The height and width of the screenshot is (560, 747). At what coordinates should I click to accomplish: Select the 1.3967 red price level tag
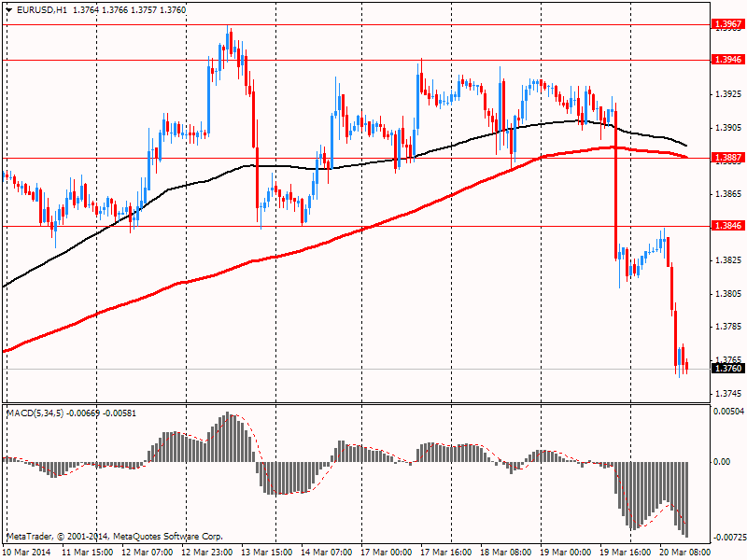(727, 24)
